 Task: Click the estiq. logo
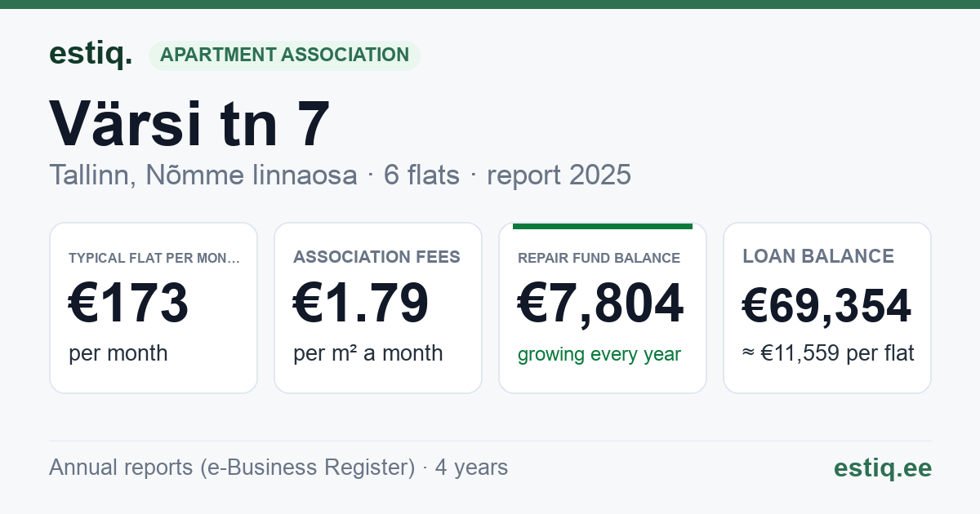tap(91, 54)
